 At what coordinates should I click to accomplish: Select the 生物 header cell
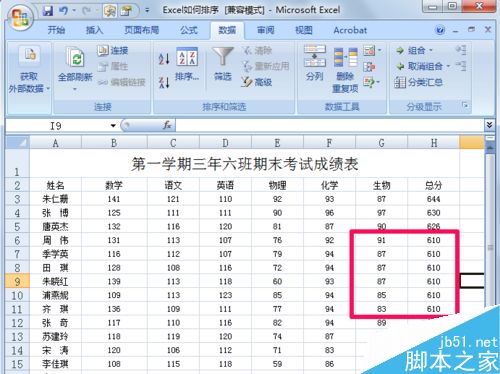coord(381,185)
